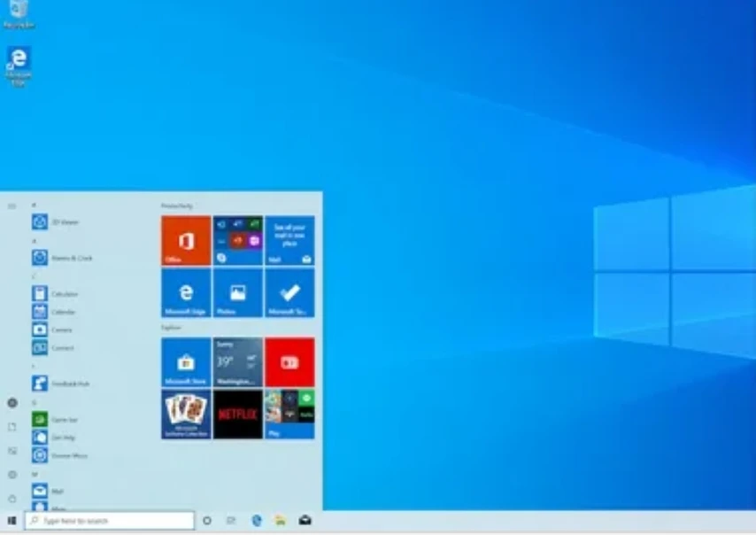Image resolution: width=756 pixels, height=535 pixels.
Task: Open the tile folder containing Skype
Action: [x=238, y=240]
